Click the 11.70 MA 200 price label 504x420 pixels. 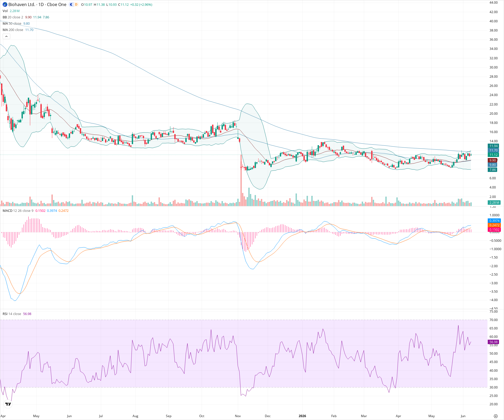[x=493, y=150]
